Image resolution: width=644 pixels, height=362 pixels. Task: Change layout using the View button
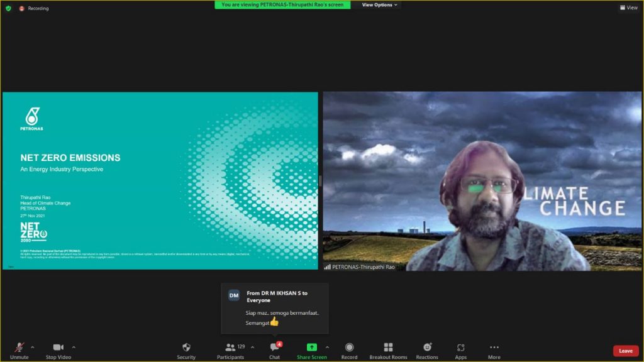click(x=629, y=8)
